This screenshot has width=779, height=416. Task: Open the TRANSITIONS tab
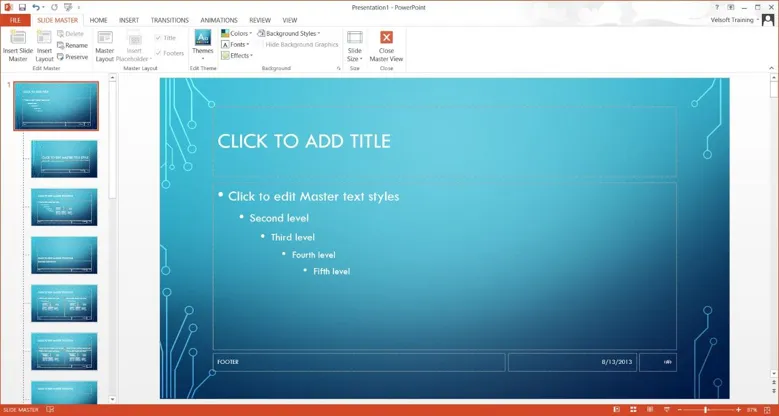(170, 20)
